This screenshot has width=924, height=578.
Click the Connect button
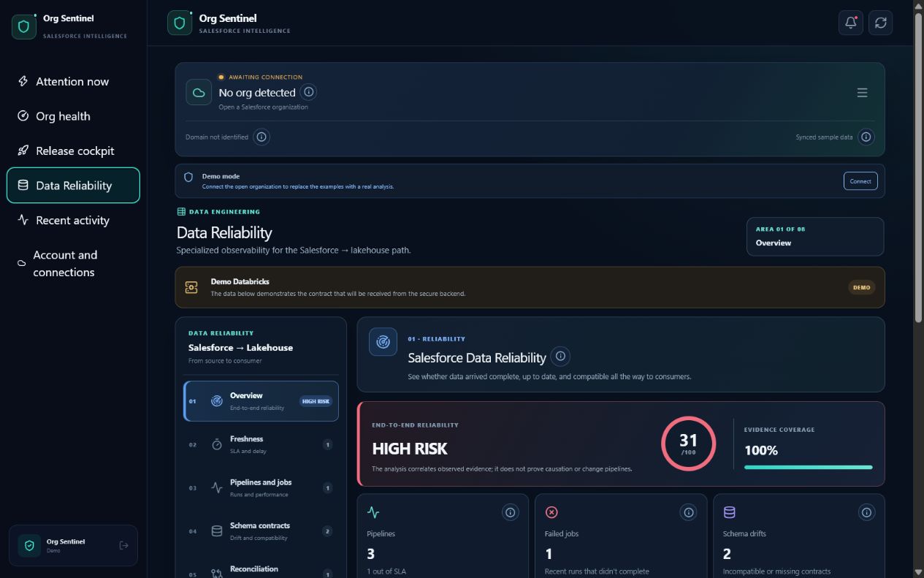(x=860, y=181)
